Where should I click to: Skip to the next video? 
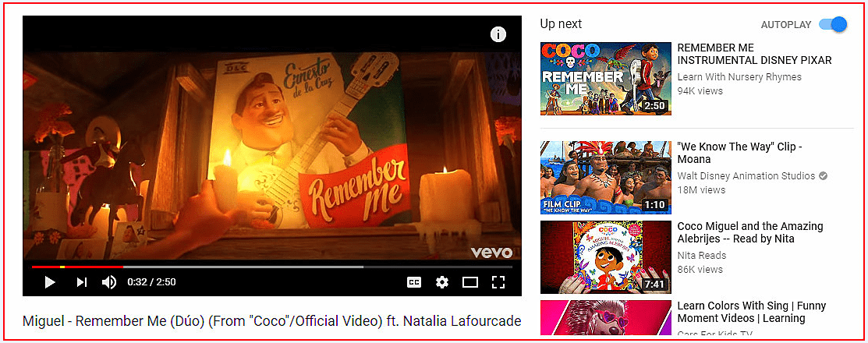82,282
